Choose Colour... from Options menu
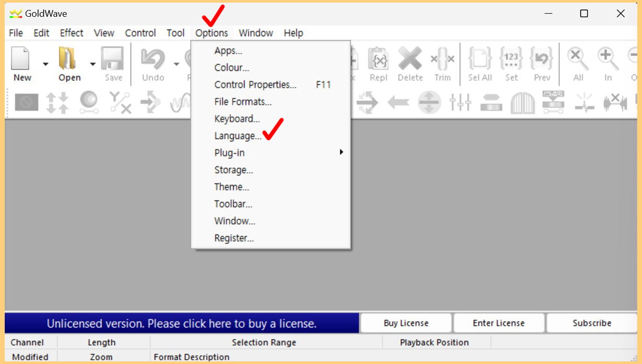 (271, 68)
